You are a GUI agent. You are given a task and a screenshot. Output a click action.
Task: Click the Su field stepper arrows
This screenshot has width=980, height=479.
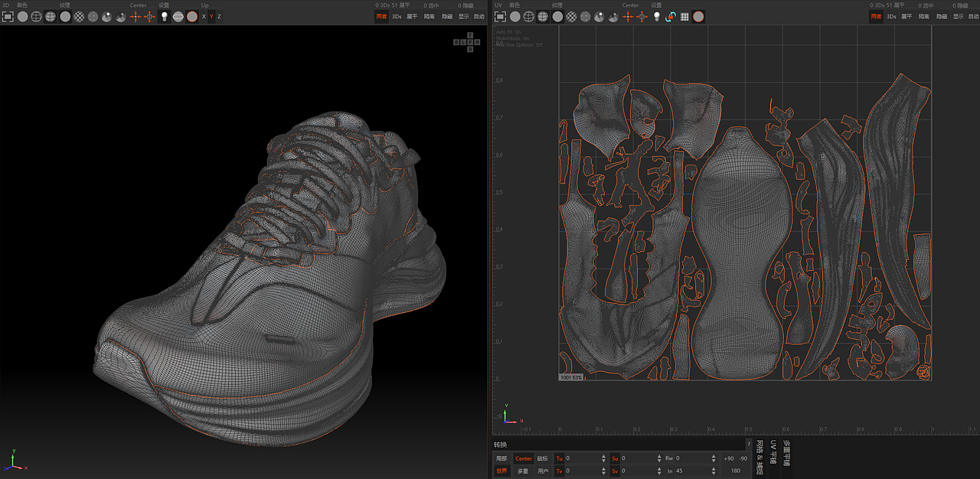click(659, 458)
